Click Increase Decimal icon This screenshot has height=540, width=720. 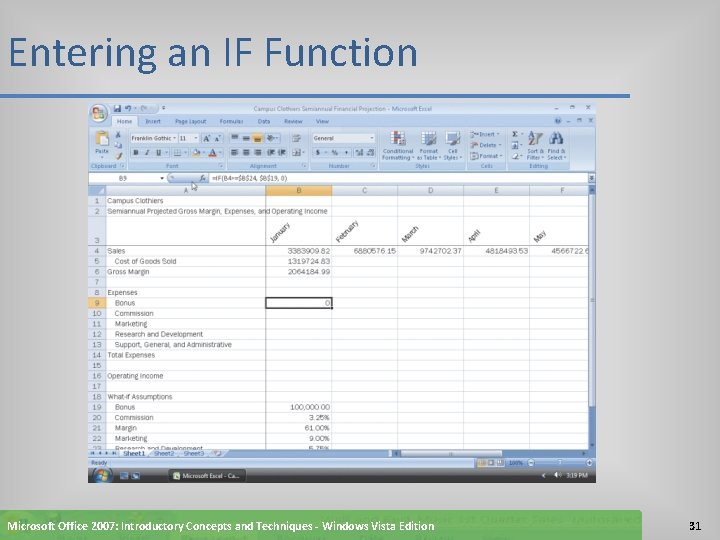tap(359, 152)
